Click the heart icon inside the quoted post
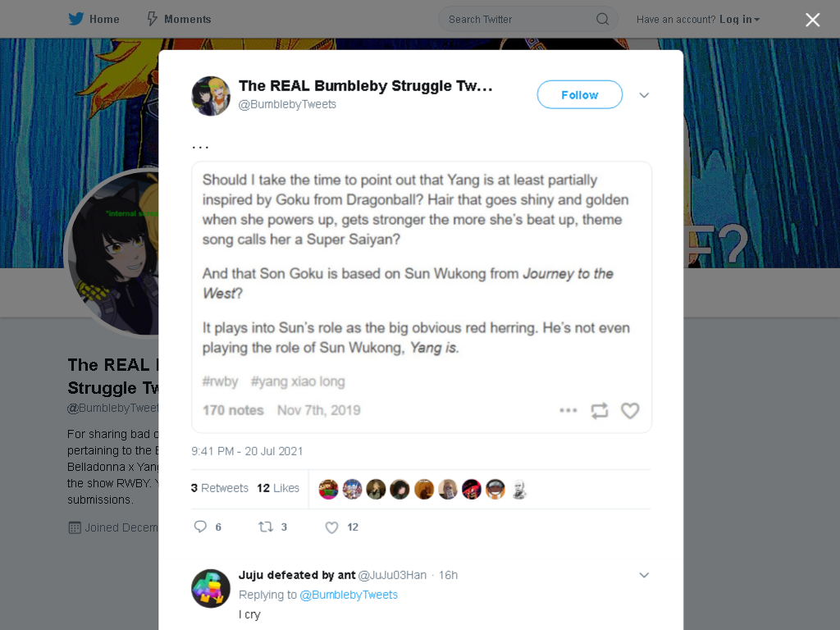The height and width of the screenshot is (630, 840). (x=630, y=410)
